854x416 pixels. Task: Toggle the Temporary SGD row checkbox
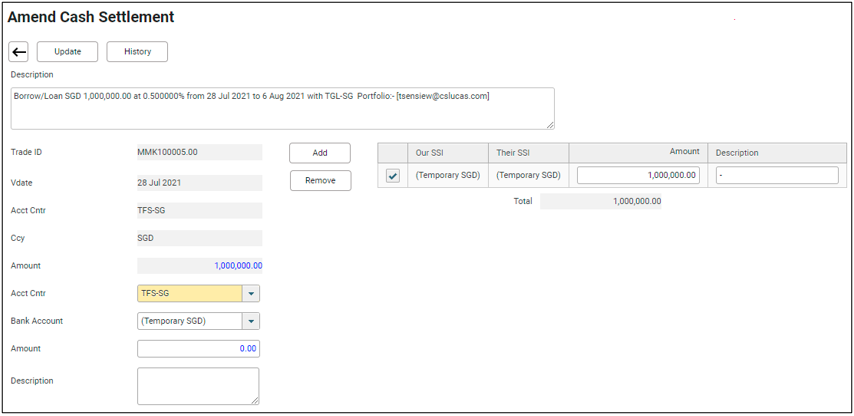coord(393,176)
